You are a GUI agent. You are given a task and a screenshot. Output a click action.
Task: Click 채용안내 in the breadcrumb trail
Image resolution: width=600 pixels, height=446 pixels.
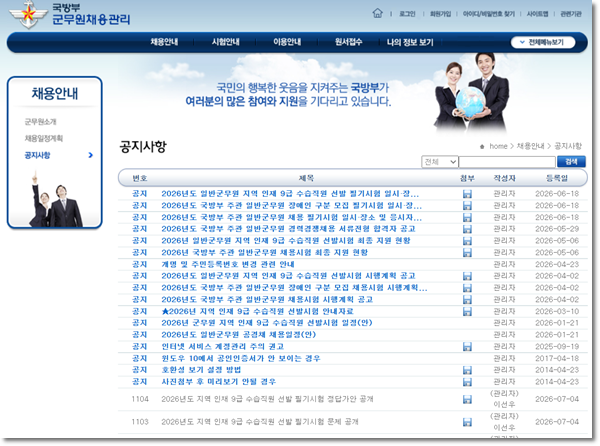pos(530,146)
